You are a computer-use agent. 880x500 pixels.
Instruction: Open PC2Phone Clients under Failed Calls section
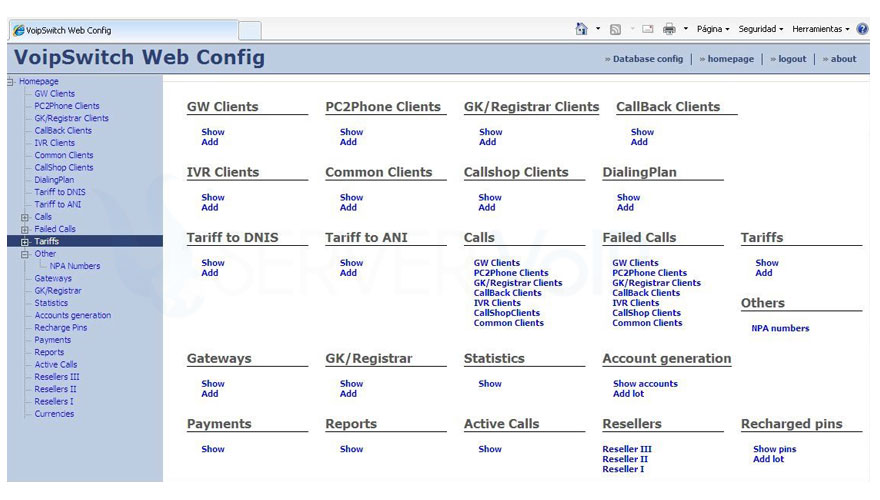(649, 273)
